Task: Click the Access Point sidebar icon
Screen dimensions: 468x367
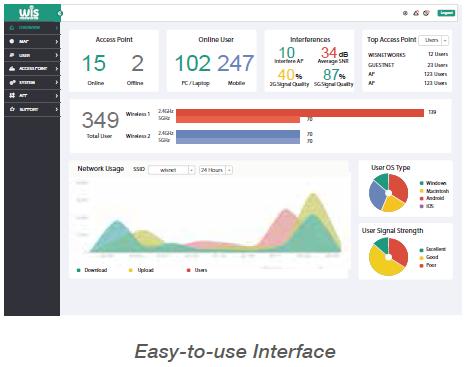Action: [12, 68]
